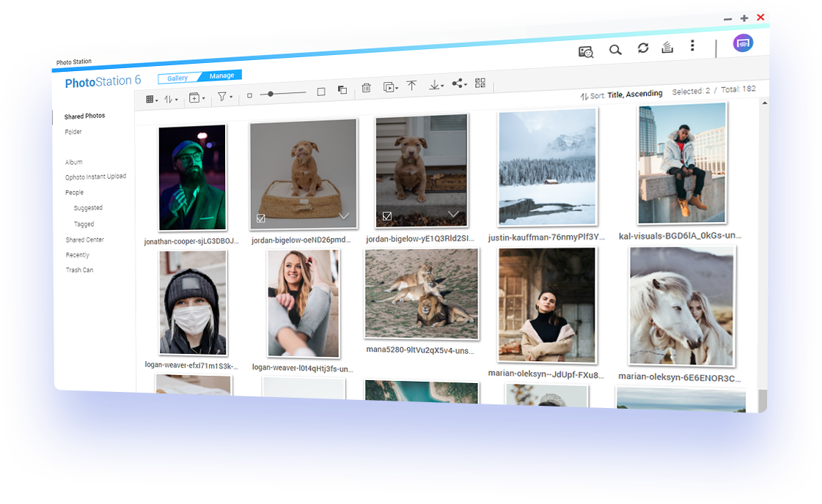Open the face recognition search icon
The height and width of the screenshot is (504, 822).
[x=585, y=51]
